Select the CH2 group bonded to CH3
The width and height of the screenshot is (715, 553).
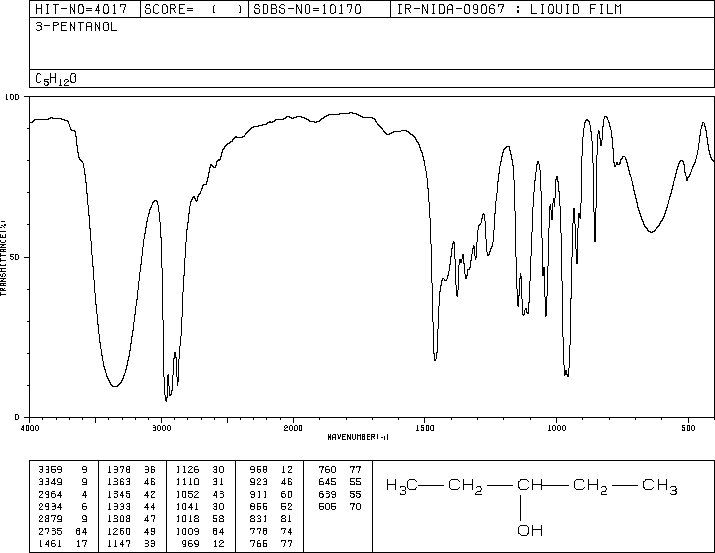click(590, 486)
